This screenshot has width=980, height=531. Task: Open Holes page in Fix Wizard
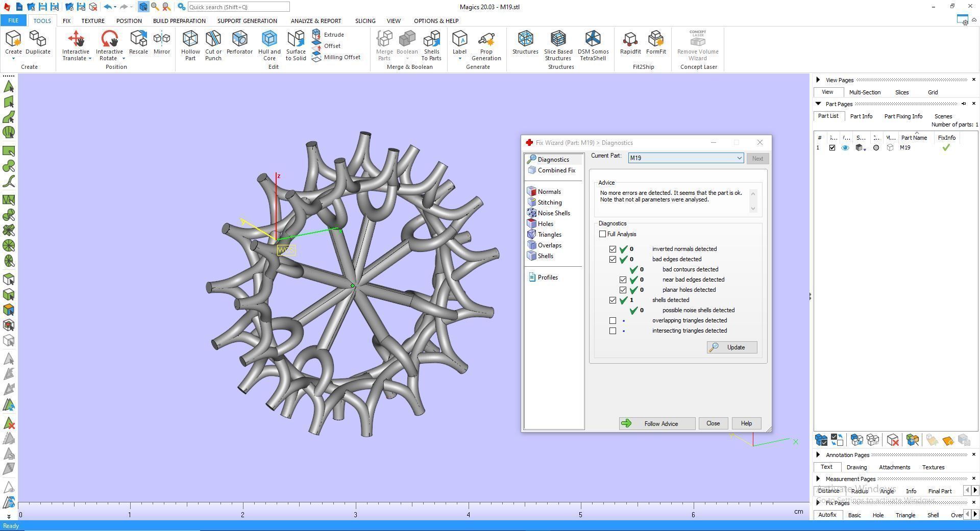541,224
